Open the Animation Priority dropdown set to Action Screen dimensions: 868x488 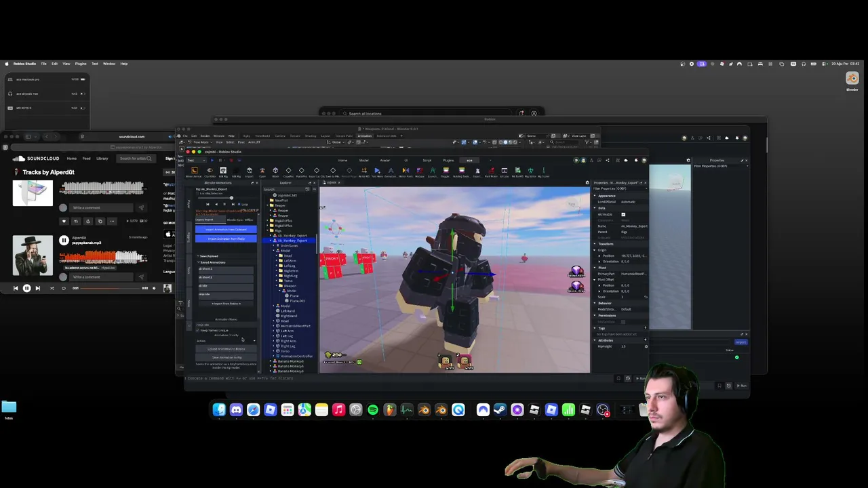[x=226, y=340]
